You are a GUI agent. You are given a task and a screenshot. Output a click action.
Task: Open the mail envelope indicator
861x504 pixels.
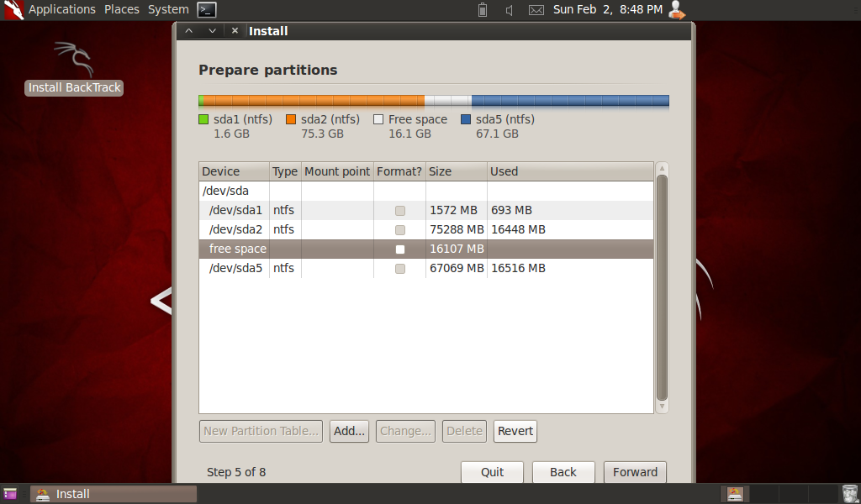[536, 10]
